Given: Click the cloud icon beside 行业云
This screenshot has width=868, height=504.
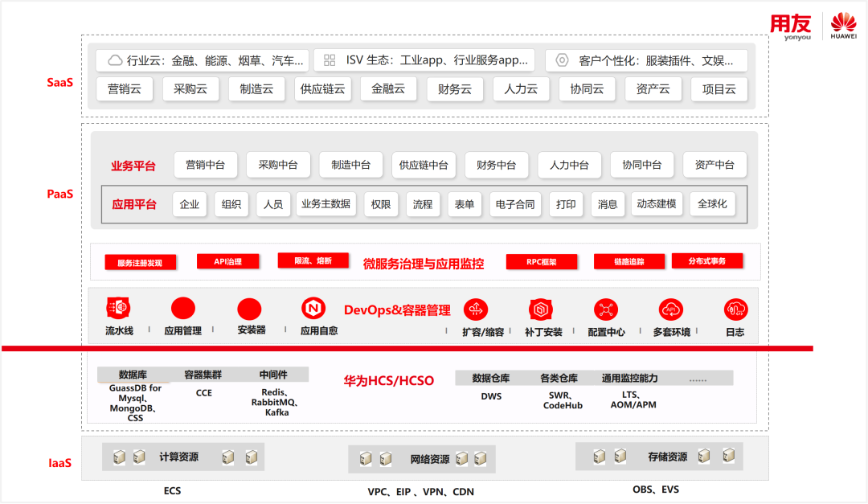Looking at the screenshot, I should point(115,60).
